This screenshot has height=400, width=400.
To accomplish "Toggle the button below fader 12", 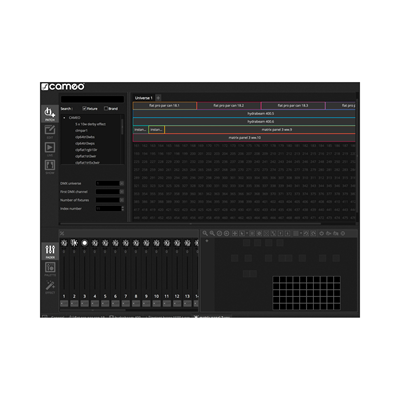I will [177, 303].
